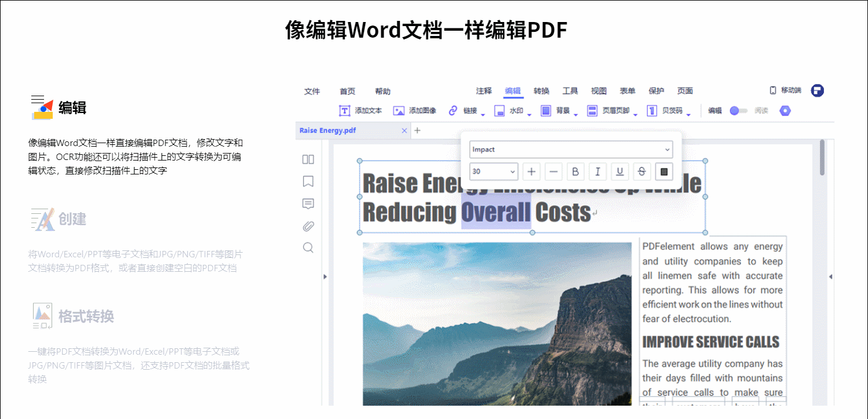
Task: Click the 阅读 mode label
Action: pyautogui.click(x=761, y=111)
